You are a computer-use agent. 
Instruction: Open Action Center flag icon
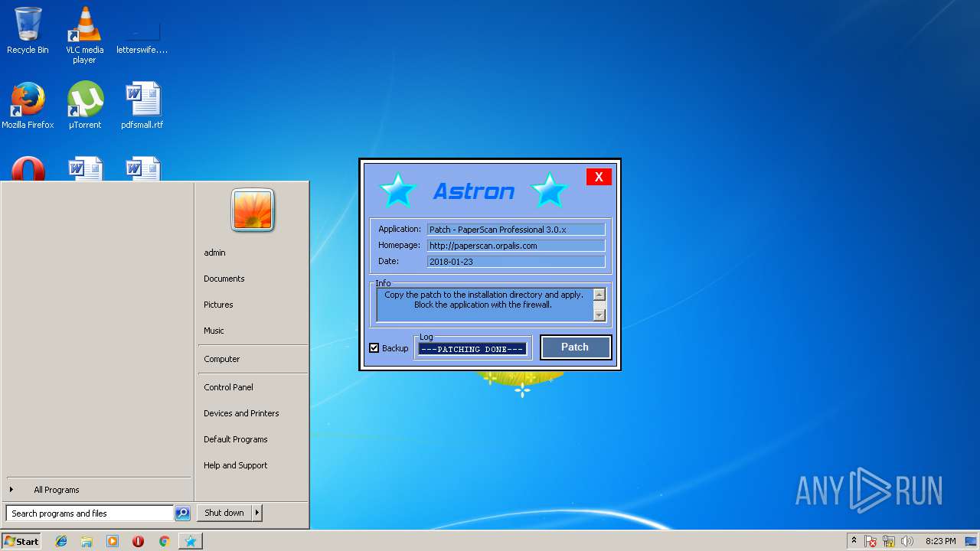(871, 542)
